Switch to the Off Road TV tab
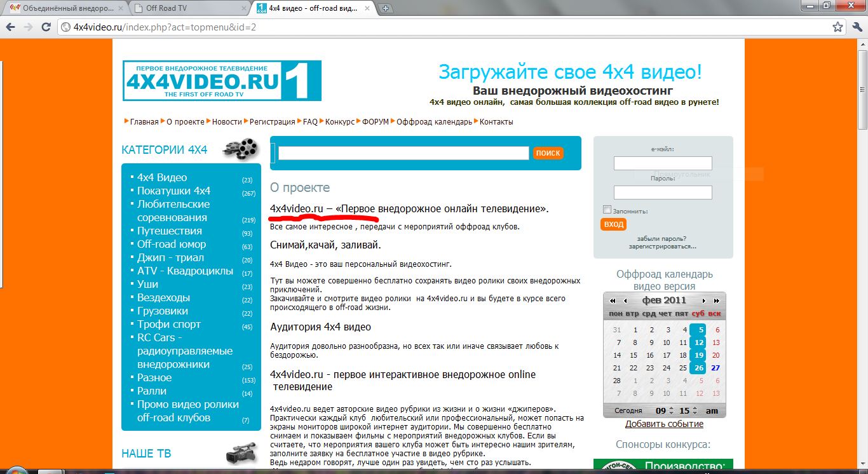Screen dimensions: 868x474 pos(188,8)
